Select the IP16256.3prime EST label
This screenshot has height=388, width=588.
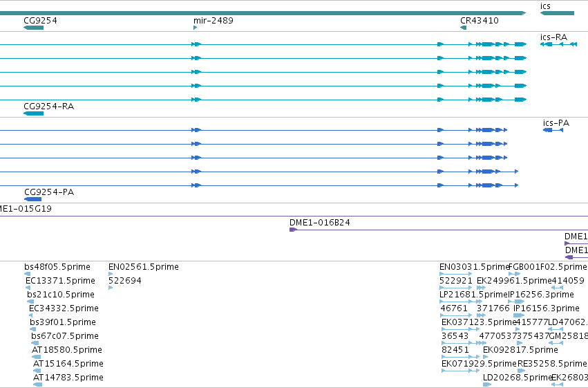(541, 295)
